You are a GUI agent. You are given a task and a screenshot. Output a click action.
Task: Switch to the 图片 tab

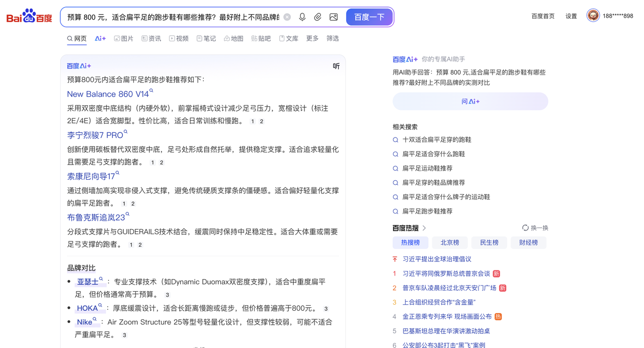124,38
